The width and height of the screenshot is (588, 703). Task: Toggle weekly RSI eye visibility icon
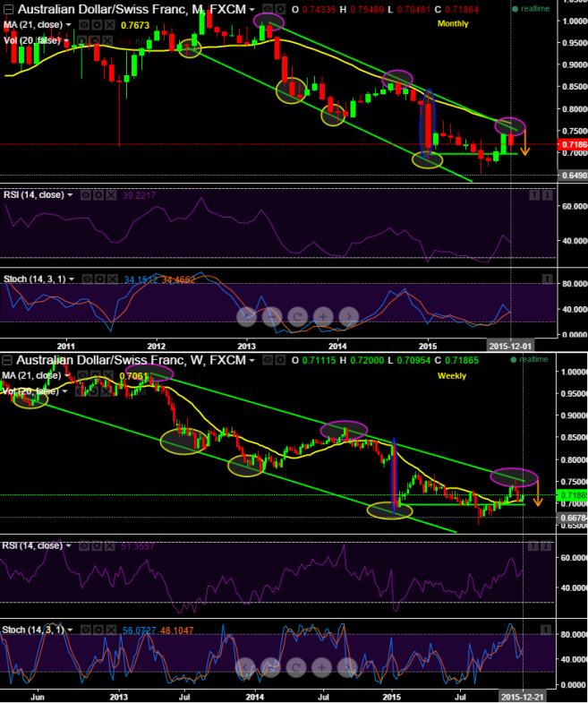click(x=84, y=545)
